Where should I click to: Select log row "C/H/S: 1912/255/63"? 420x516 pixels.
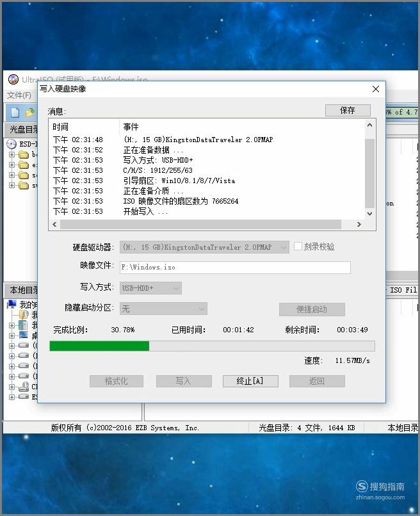click(207, 170)
